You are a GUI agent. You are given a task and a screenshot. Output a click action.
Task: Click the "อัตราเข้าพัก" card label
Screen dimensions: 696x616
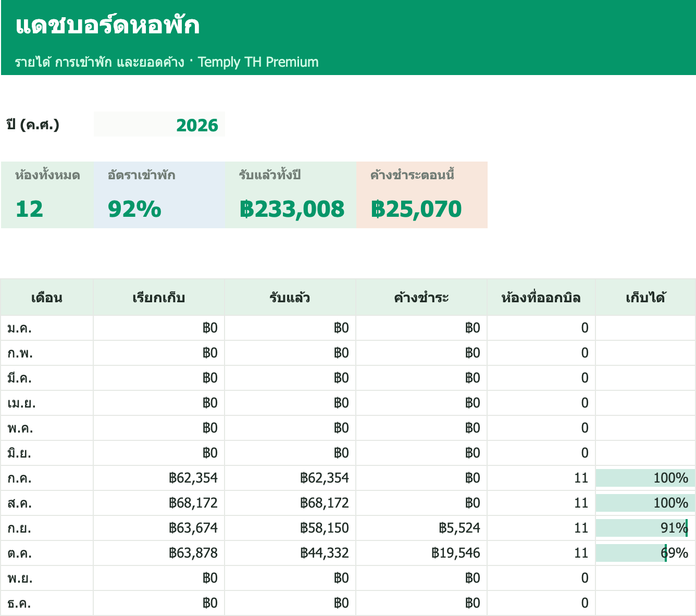point(142,175)
